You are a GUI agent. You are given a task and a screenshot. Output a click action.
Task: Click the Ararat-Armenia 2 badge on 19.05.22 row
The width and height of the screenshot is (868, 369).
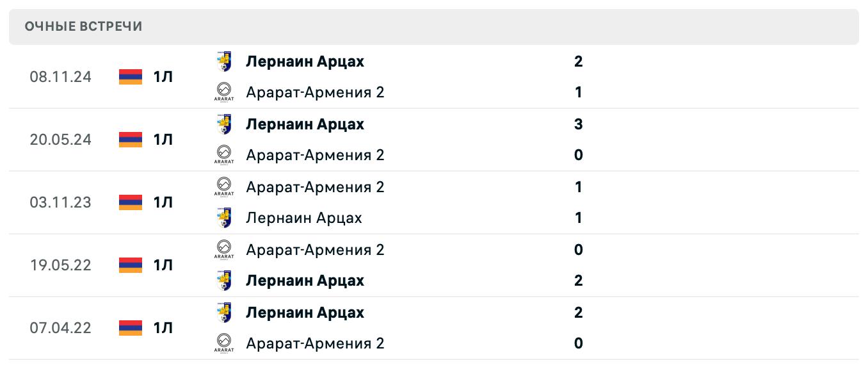point(225,248)
